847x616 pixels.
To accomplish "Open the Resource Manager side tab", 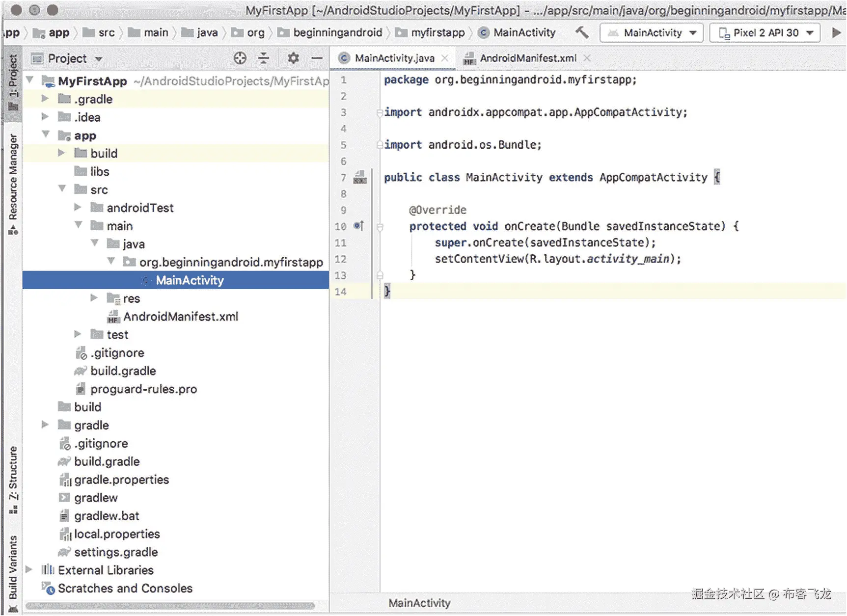I will tap(13, 184).
